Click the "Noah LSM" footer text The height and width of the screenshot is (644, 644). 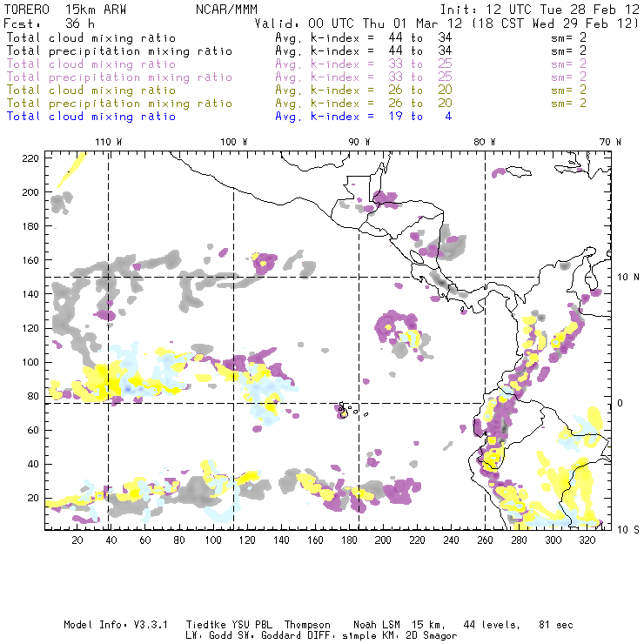click(377, 625)
